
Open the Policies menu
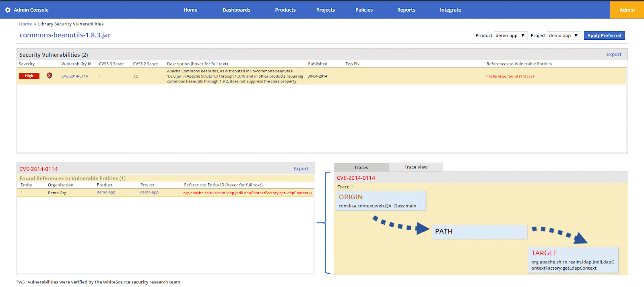pos(364,10)
